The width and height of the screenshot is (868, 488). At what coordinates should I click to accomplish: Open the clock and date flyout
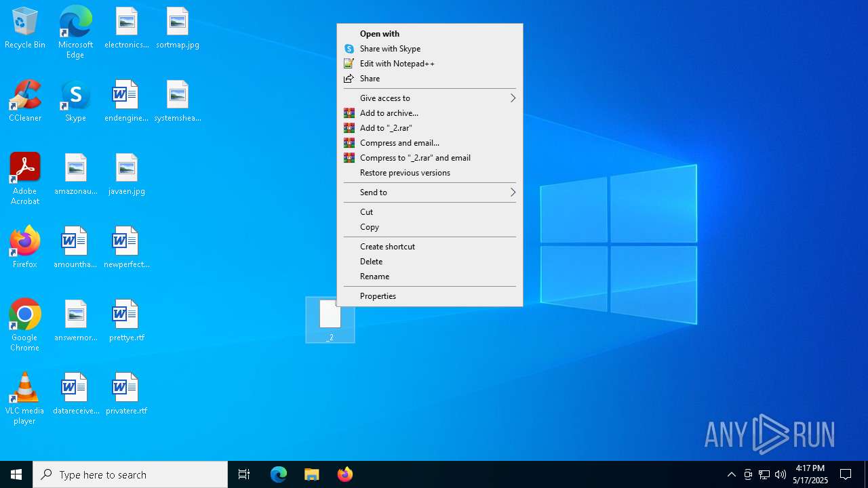810,474
